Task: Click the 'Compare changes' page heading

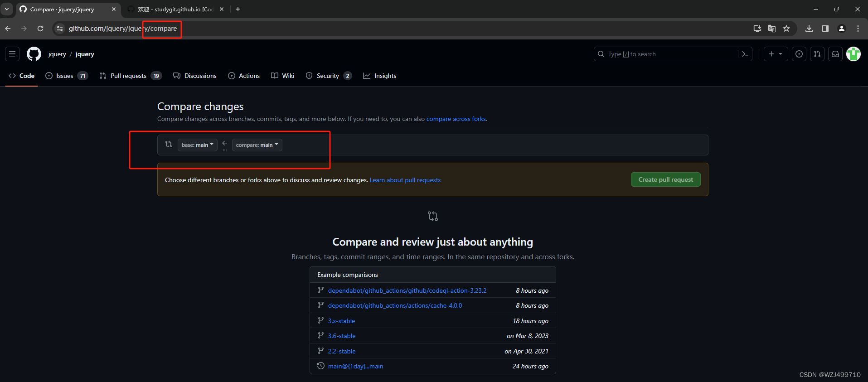Action: [x=200, y=106]
